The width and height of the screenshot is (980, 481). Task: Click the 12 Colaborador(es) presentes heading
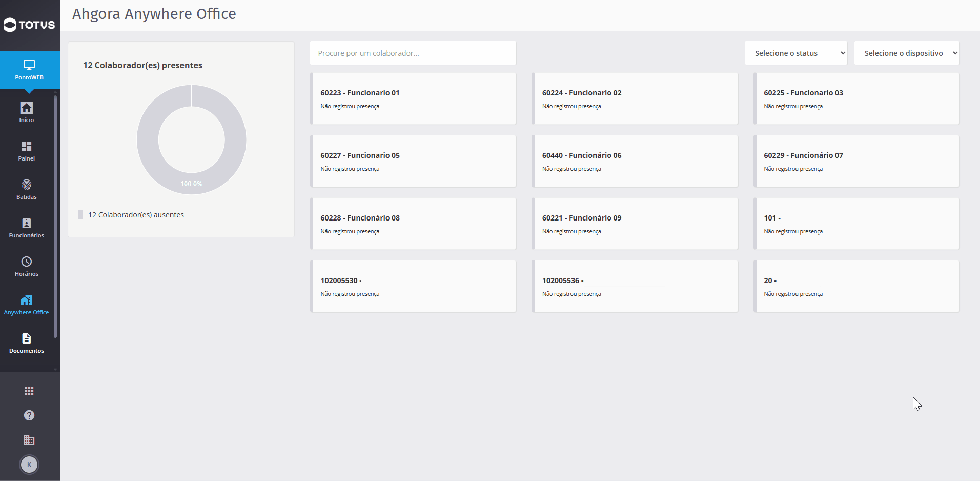tap(142, 65)
